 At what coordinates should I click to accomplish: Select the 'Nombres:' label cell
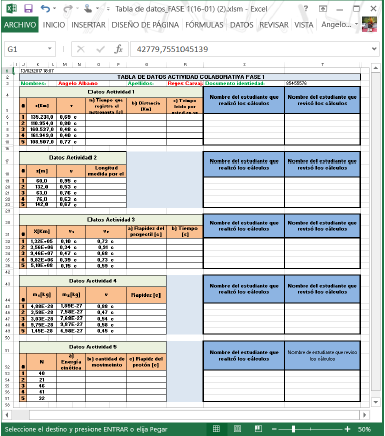(x=33, y=83)
